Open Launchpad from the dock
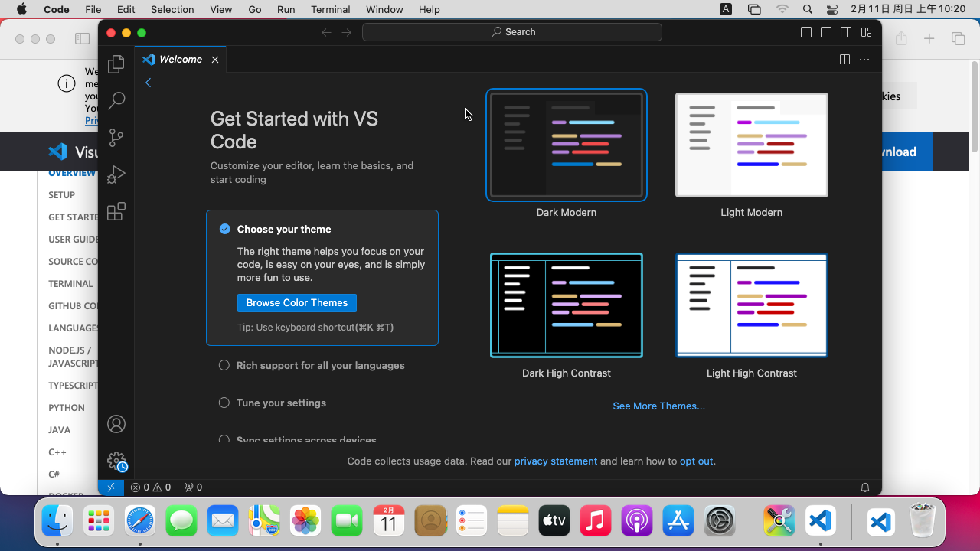 click(99, 521)
